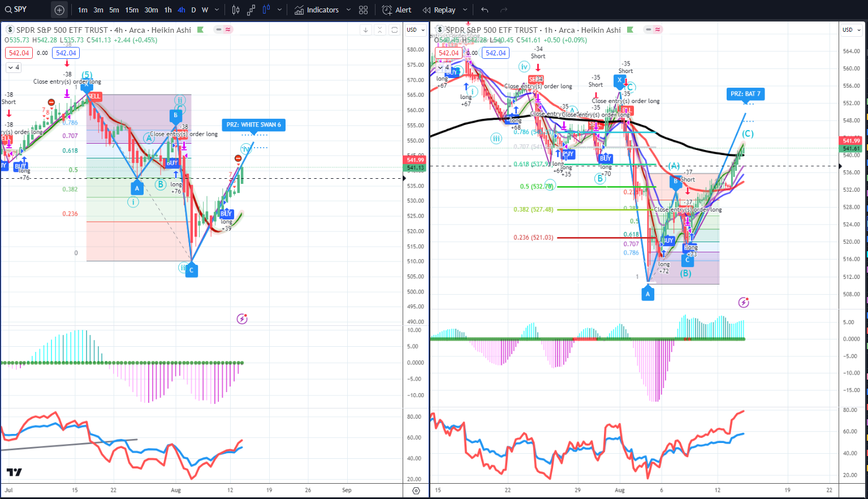The width and height of the screenshot is (868, 499).
Task: Expand the favorite indicators dropdown
Action: [x=348, y=10]
